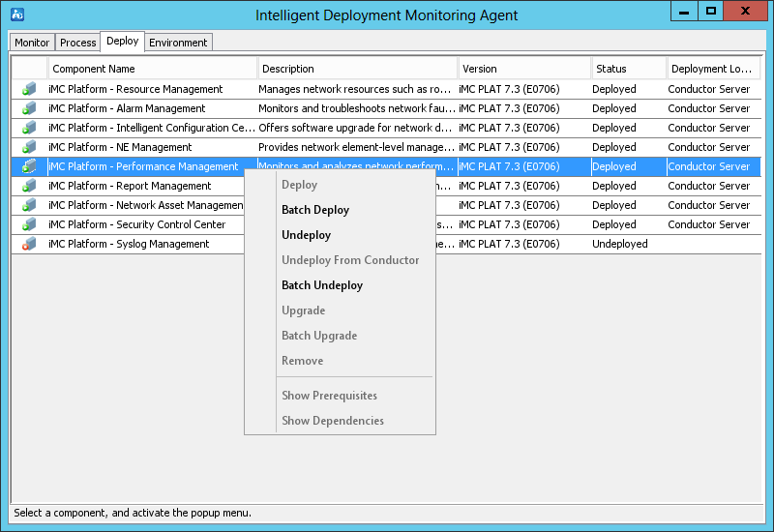Select iMC Platform - Intelligent Configuration Center name
Image resolution: width=774 pixels, height=532 pixels.
152,128
